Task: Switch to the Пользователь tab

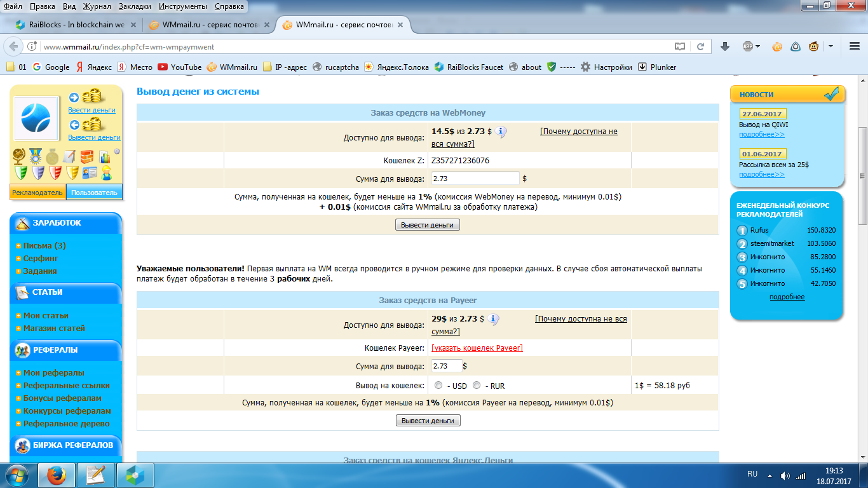Action: [94, 192]
